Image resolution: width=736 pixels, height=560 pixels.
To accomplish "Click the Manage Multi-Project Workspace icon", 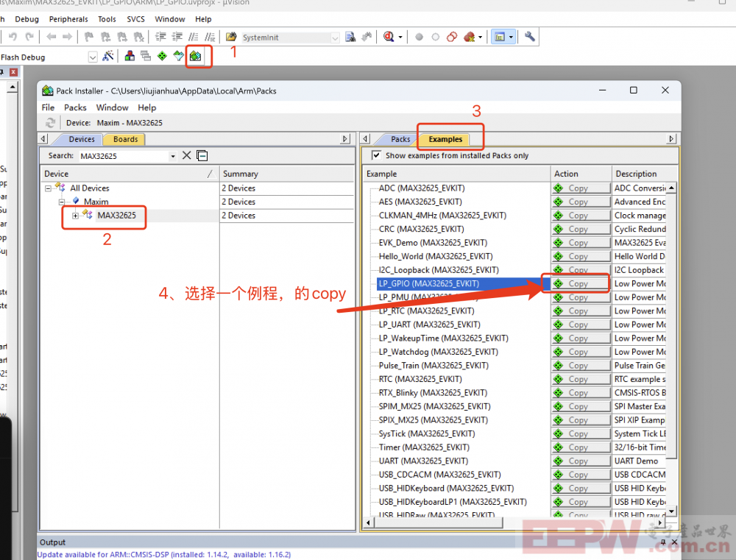I will 146,57.
